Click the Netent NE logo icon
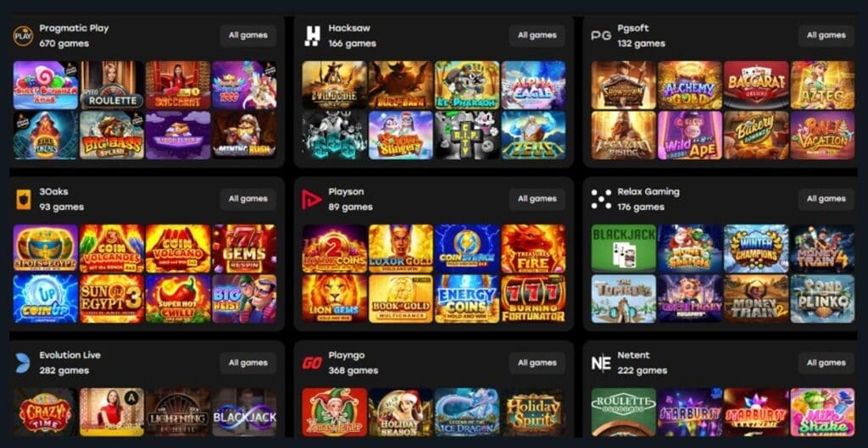This screenshot has height=448, width=868. (x=601, y=363)
